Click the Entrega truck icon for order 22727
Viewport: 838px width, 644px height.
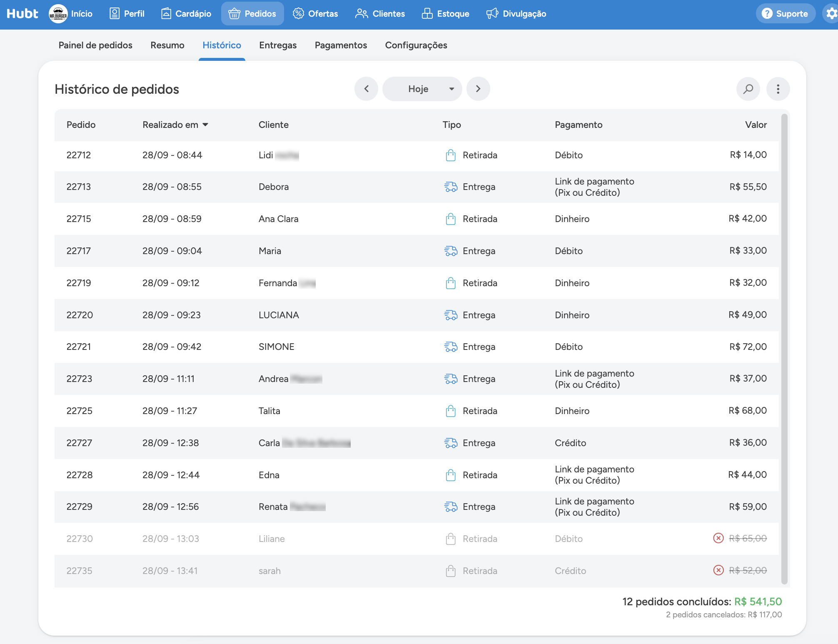[451, 443]
